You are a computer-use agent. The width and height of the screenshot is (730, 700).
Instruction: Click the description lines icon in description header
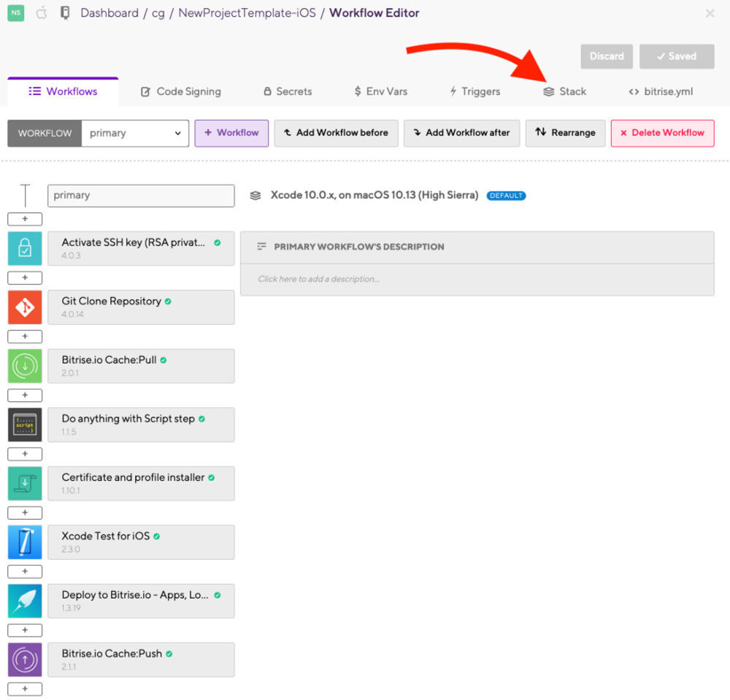click(x=261, y=246)
